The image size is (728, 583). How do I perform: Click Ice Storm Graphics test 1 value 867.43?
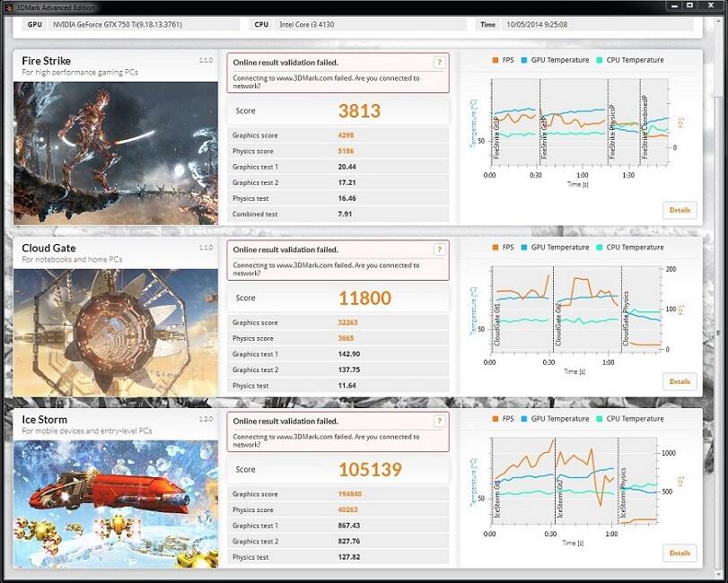(348, 526)
